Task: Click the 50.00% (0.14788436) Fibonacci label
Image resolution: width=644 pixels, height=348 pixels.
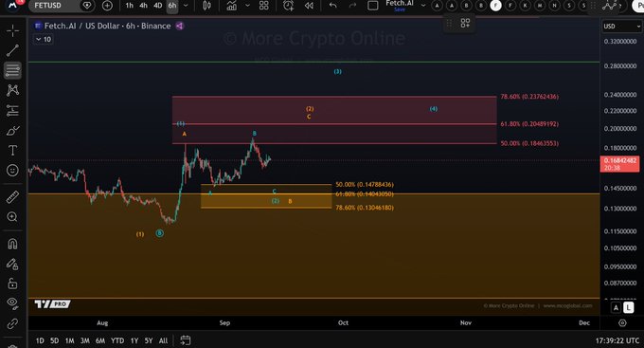Action: click(x=365, y=185)
